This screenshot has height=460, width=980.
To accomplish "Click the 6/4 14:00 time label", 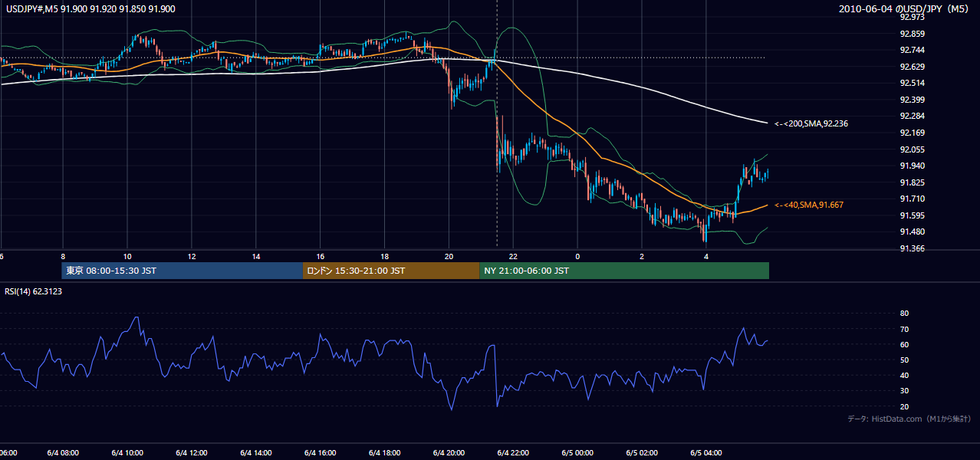I will pyautogui.click(x=256, y=453).
